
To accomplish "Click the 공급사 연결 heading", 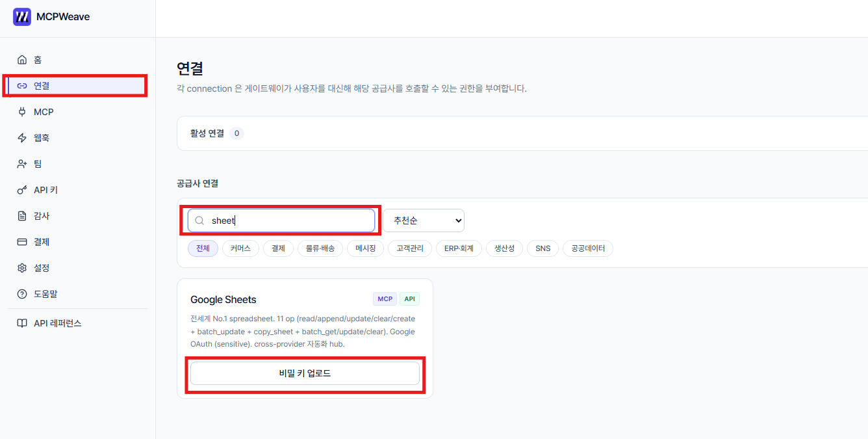I will (198, 183).
